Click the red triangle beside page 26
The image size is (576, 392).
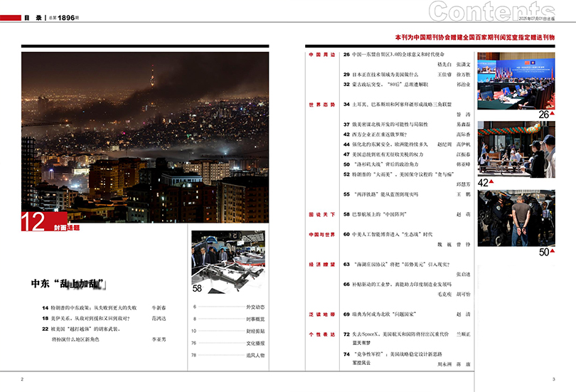(x=553, y=115)
